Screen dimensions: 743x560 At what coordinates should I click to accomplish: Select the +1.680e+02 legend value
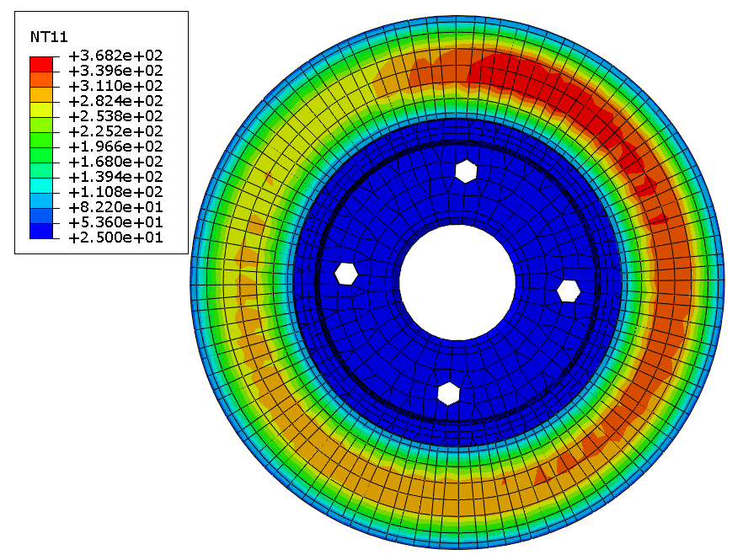point(115,162)
